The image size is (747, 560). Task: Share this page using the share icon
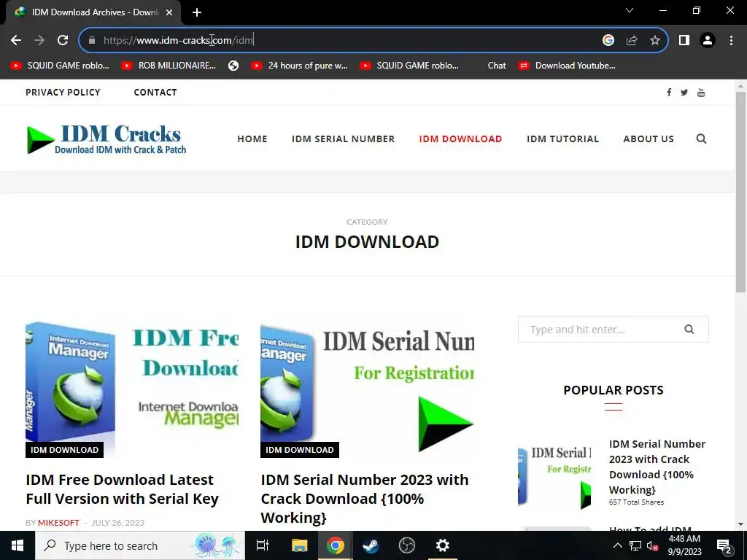click(632, 41)
